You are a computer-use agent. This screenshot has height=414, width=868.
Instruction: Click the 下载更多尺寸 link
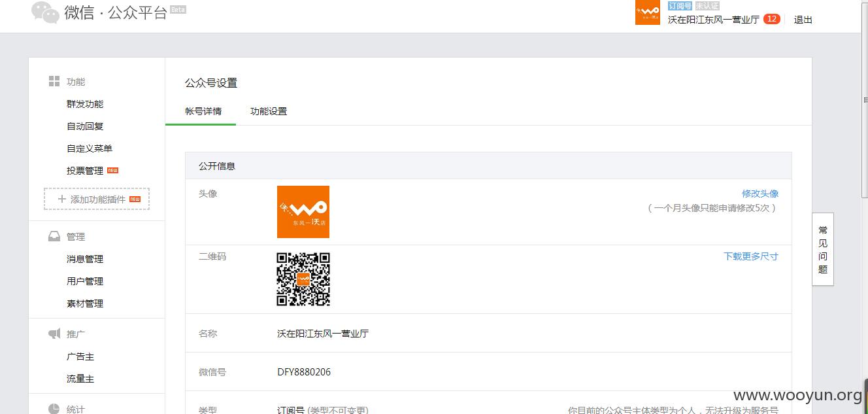point(751,256)
